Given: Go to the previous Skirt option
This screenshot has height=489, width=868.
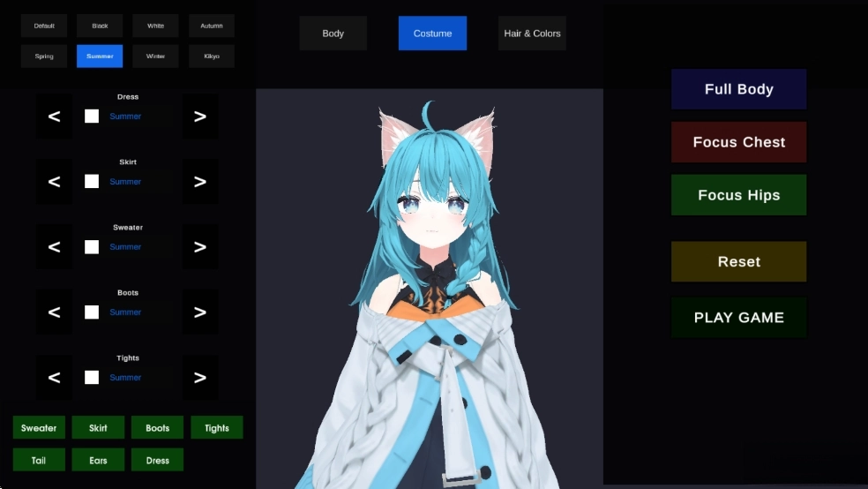Looking at the screenshot, I should pos(54,182).
